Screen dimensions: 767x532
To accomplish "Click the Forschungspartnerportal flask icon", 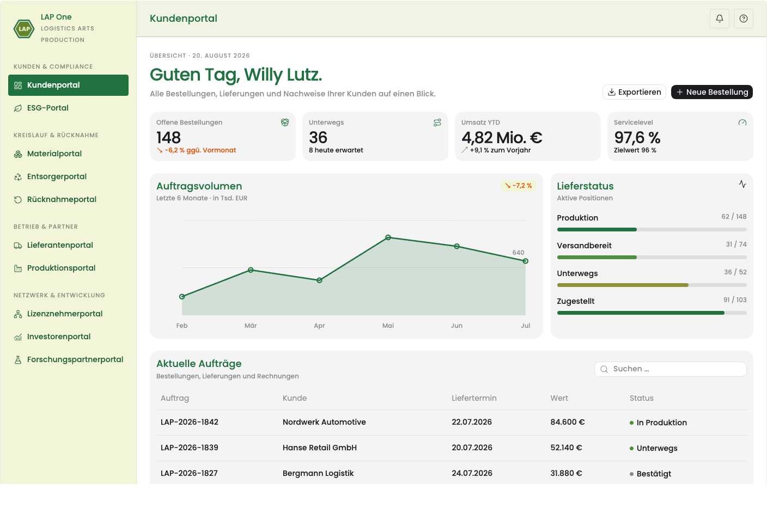I will 18,360.
